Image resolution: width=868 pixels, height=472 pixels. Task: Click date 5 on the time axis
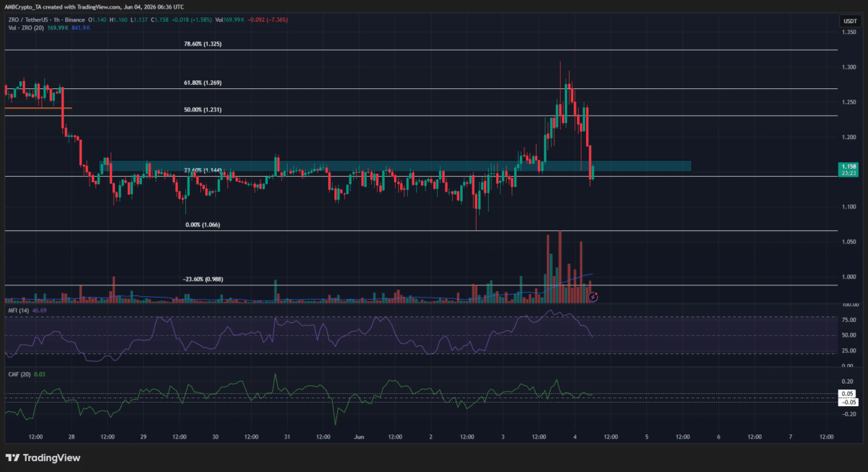point(646,437)
